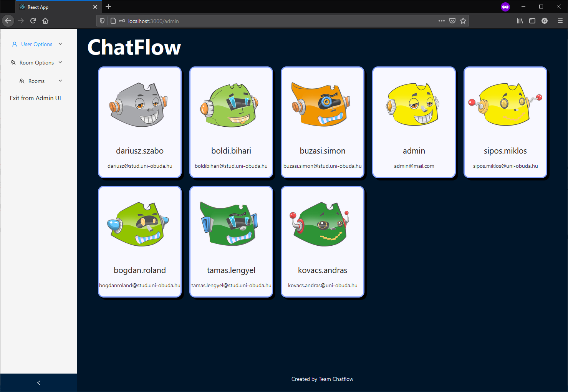Image resolution: width=568 pixels, height=392 pixels.
Task: Click email buzasi.simon@stud.uni-obuda.hu
Action: tap(323, 166)
